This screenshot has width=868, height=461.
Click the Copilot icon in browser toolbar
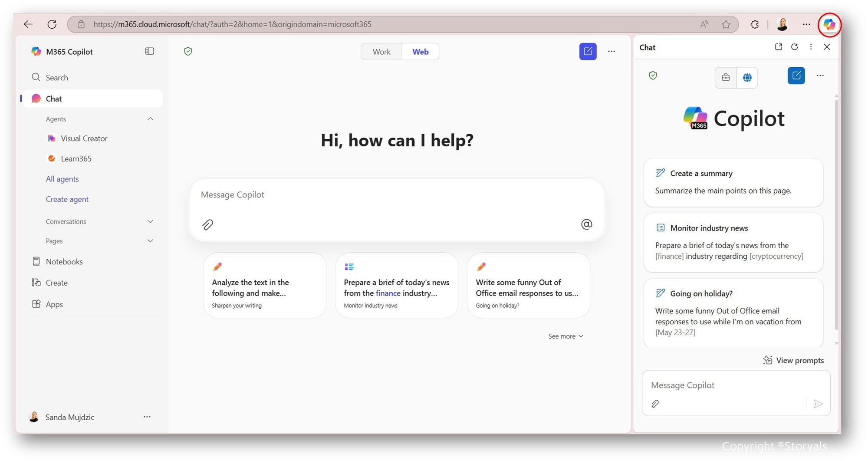click(829, 24)
